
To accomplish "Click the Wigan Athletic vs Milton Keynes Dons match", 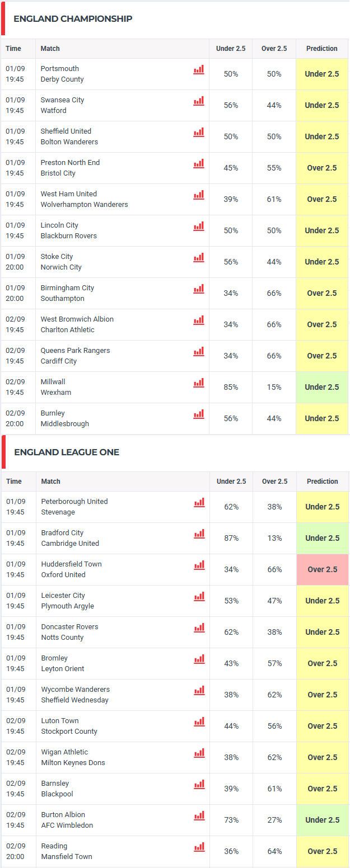I will click(73, 757).
